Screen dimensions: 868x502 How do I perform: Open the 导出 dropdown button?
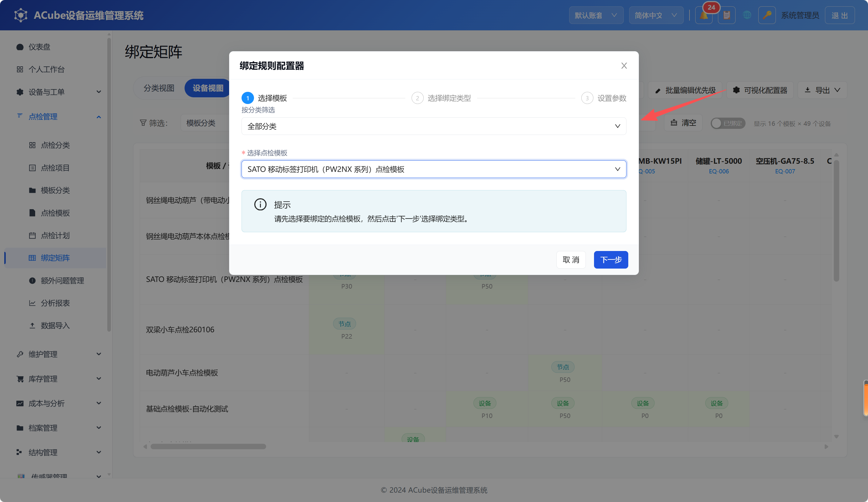coord(822,90)
